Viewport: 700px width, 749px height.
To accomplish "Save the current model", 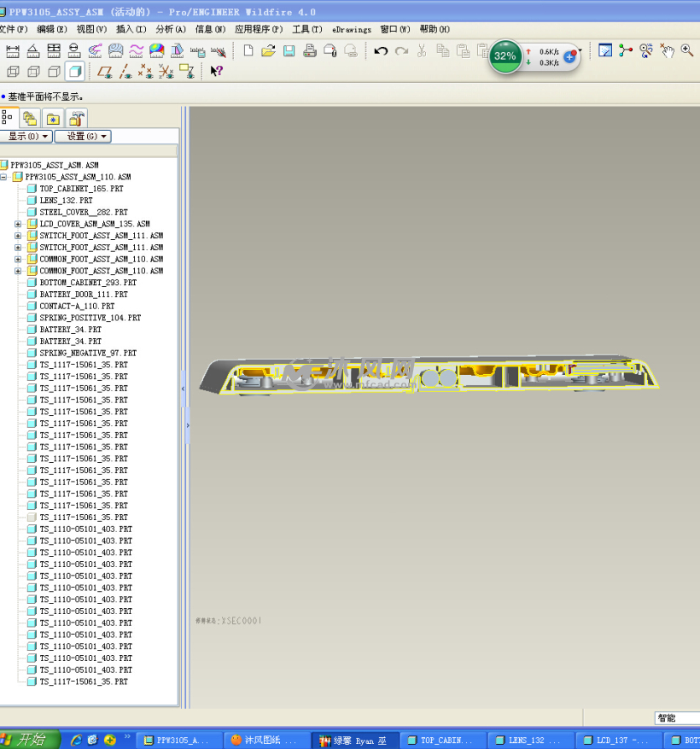I will point(289,50).
